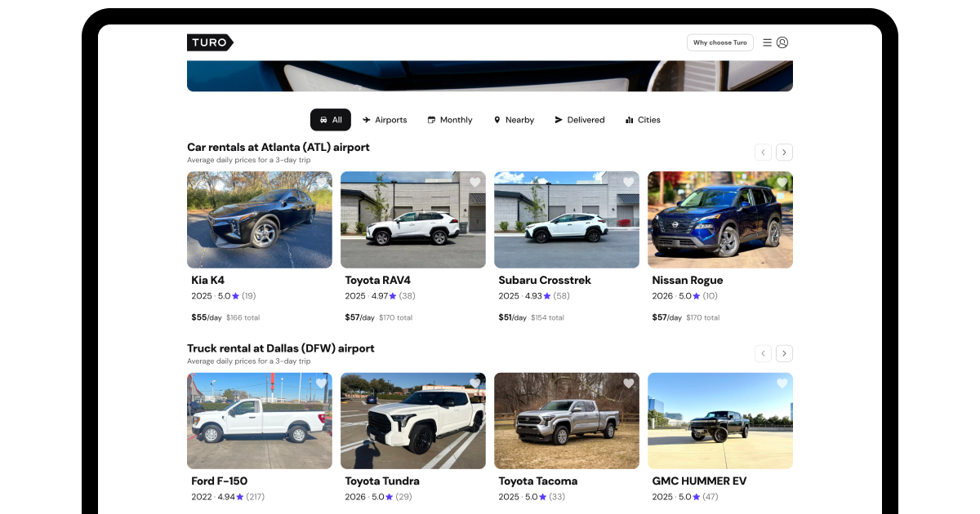Image resolution: width=980 pixels, height=514 pixels.
Task: Click the Why choose Turo button
Action: pos(720,42)
